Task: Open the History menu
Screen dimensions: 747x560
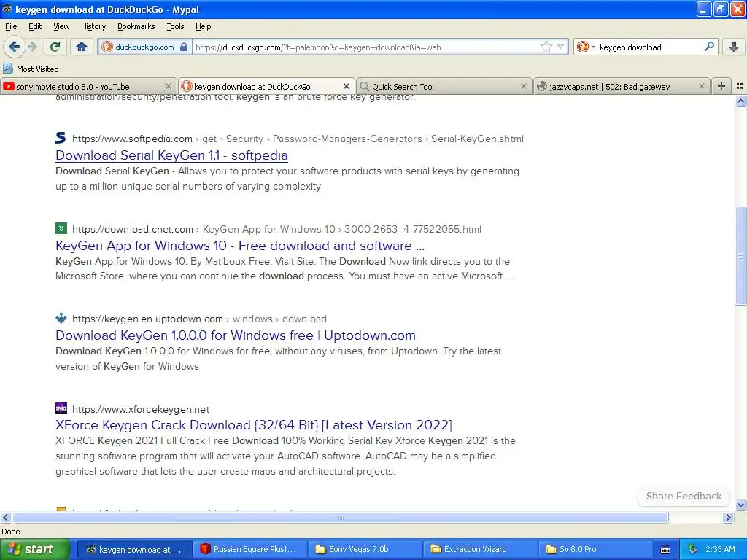Action: (x=93, y=26)
